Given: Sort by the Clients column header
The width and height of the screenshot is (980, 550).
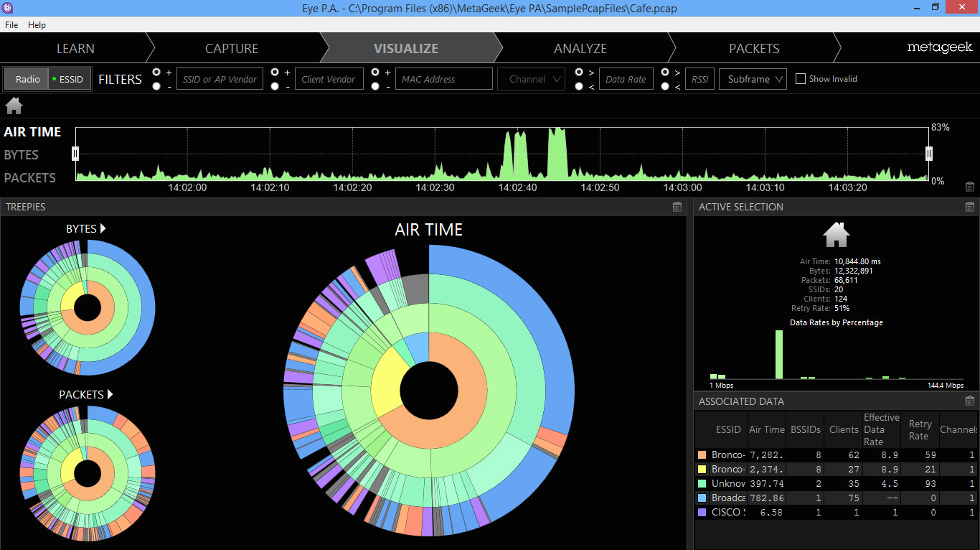Looking at the screenshot, I should [x=844, y=429].
